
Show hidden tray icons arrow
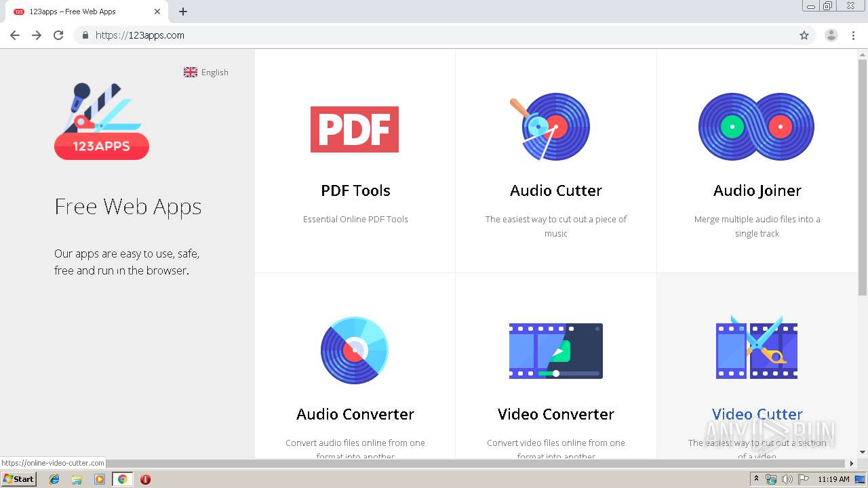point(756,479)
